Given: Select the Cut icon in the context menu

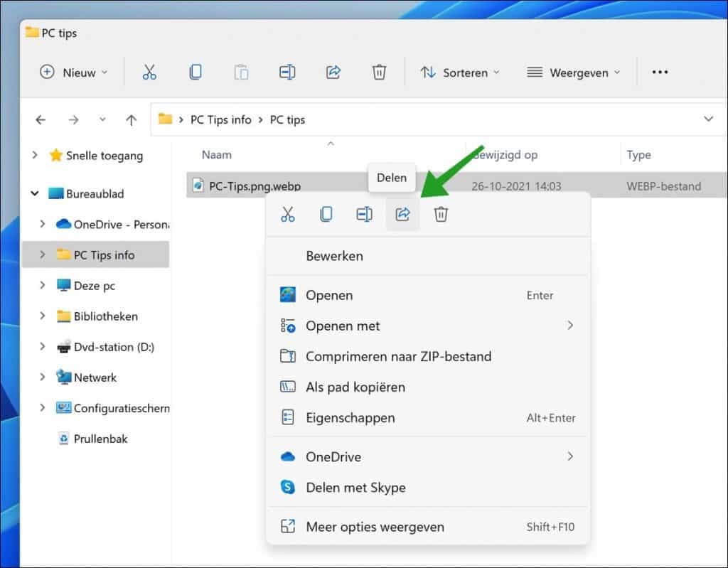Looking at the screenshot, I should [288, 213].
